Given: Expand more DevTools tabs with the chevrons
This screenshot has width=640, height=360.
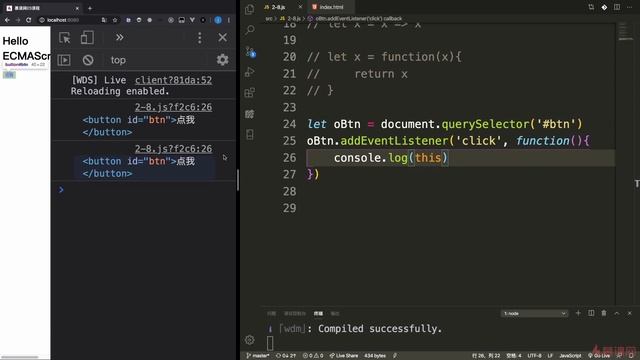Looking at the screenshot, I should point(119,38).
